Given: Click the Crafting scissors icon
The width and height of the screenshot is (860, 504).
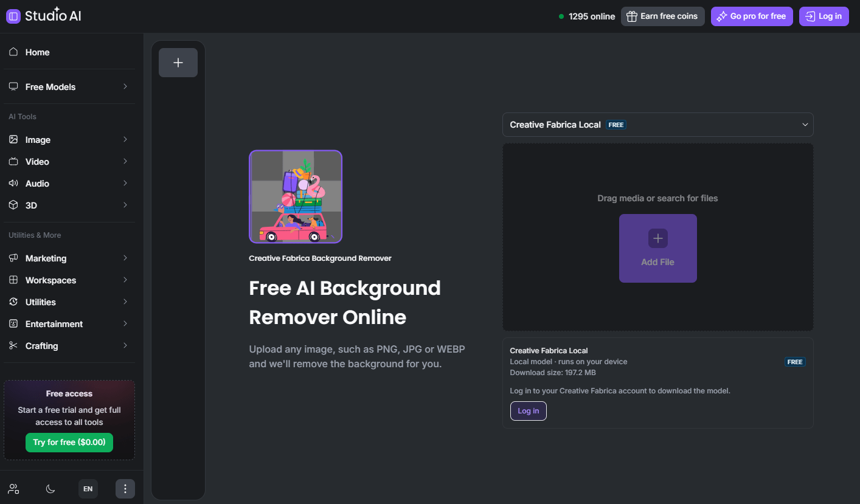Looking at the screenshot, I should click(x=13, y=346).
